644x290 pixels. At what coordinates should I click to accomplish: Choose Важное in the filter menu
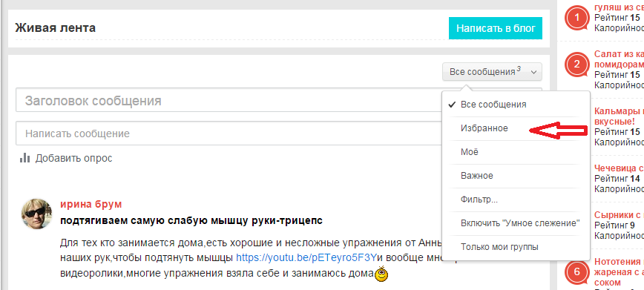477,176
